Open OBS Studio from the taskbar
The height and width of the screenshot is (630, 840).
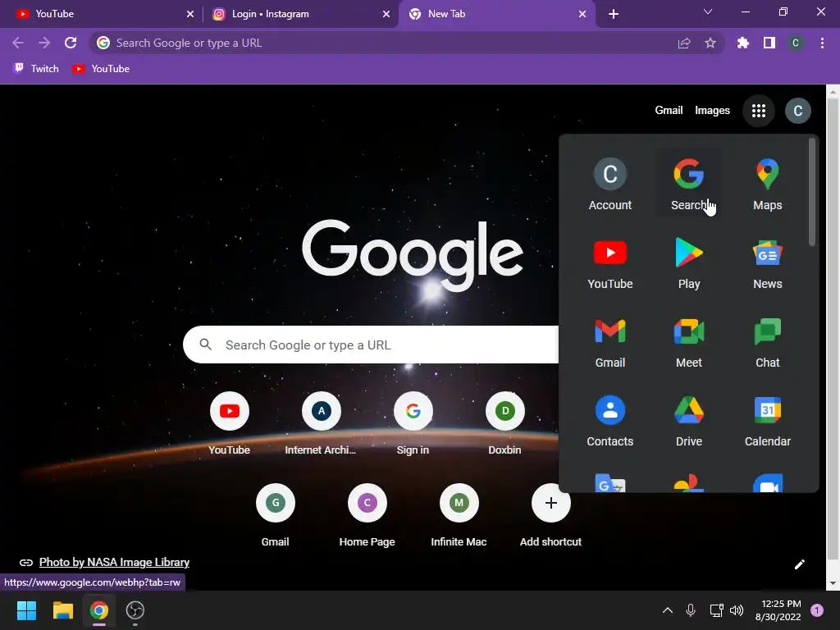point(135,610)
